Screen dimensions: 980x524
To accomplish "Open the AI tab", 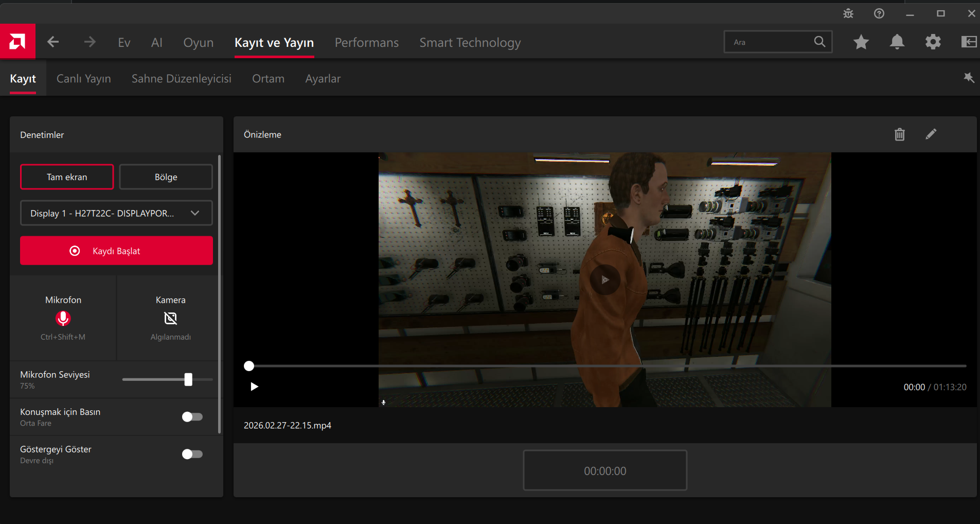I will pyautogui.click(x=157, y=43).
